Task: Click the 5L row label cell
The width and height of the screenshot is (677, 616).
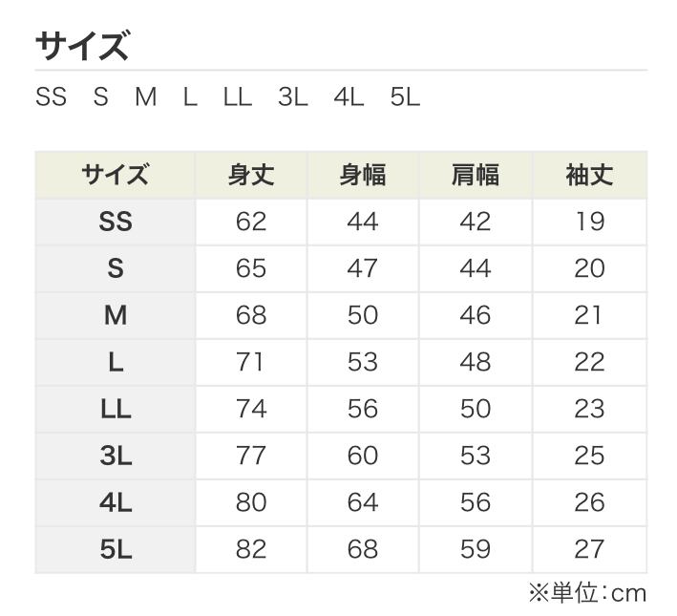Action: [x=116, y=550]
